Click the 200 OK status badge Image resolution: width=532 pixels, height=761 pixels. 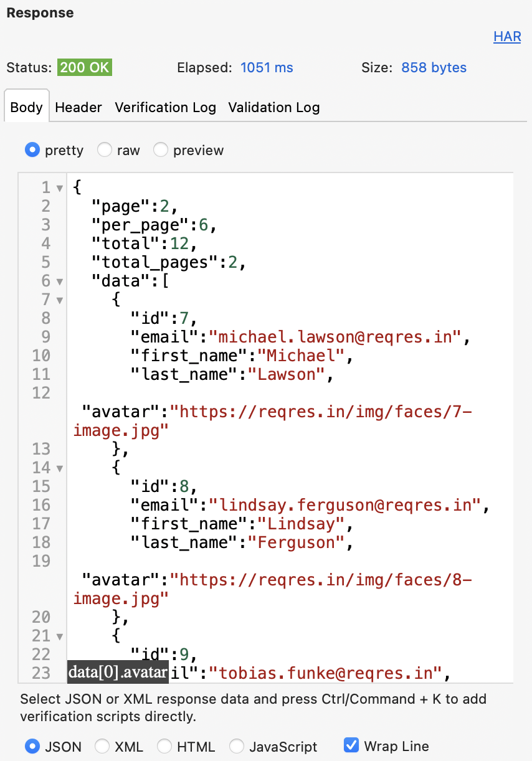click(x=85, y=67)
